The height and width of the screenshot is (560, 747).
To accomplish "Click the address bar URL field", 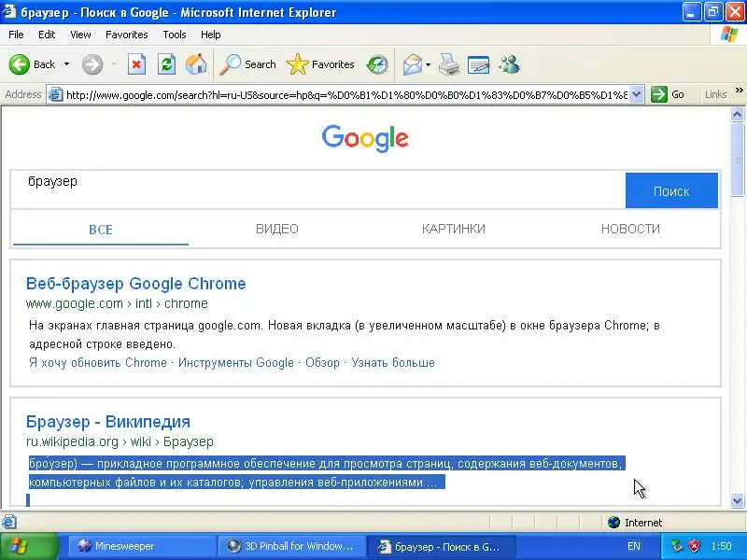I will 346,95.
